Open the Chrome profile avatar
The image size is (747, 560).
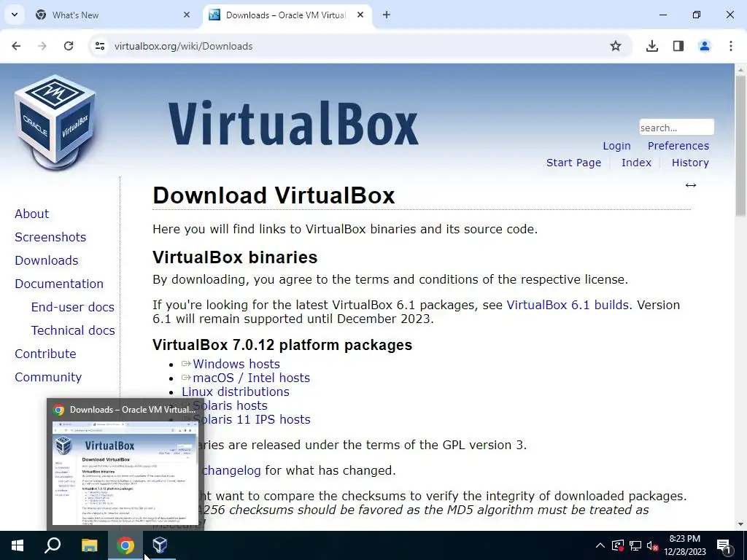click(705, 46)
